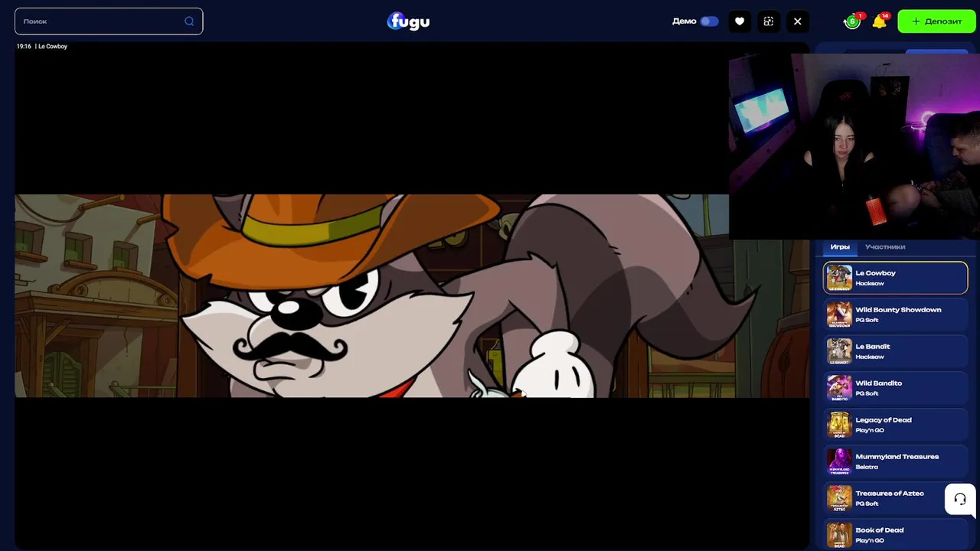Click the webcam stream overlay

(854, 145)
